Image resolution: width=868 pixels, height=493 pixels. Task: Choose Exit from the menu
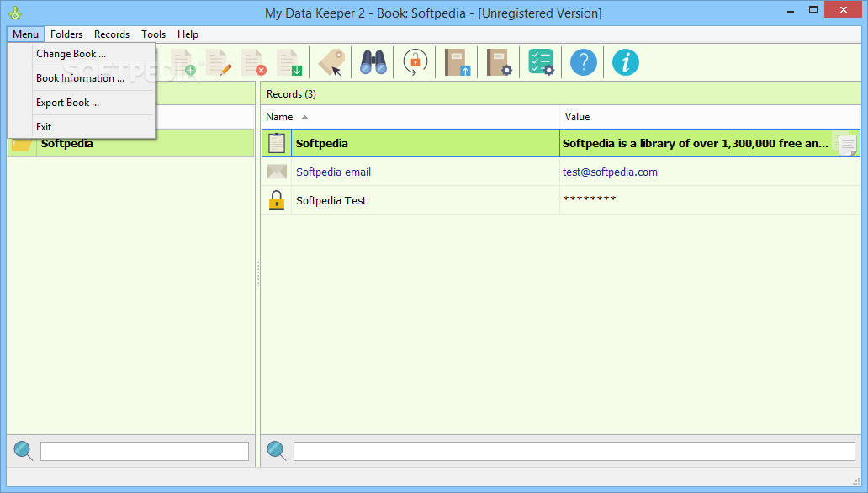coord(44,127)
